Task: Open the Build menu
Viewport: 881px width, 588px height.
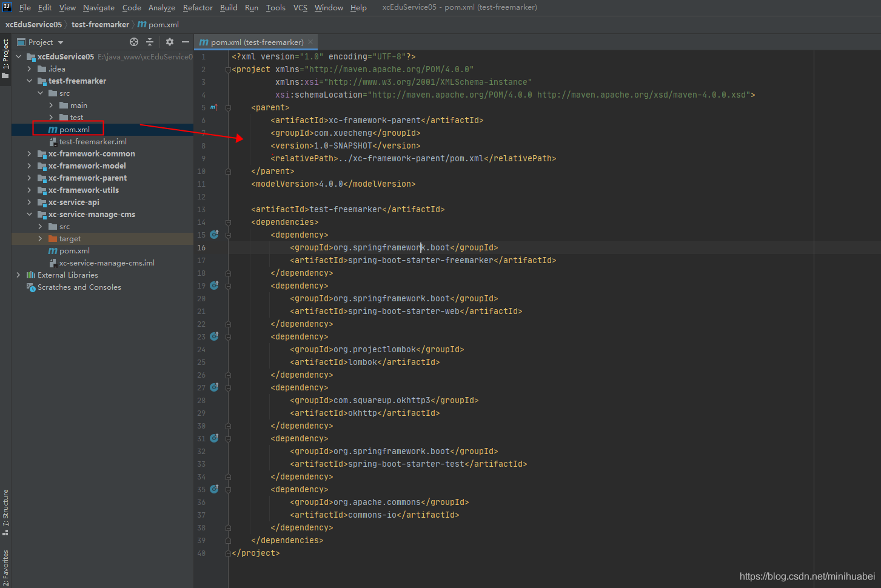Action: pos(229,7)
